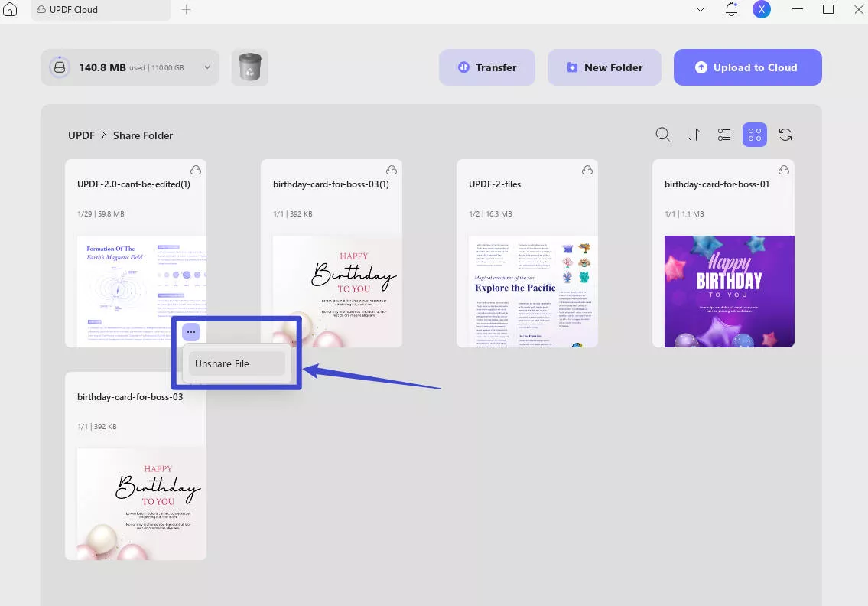
Task: Expand the title bar dropdown chevron
Action: 701,9
